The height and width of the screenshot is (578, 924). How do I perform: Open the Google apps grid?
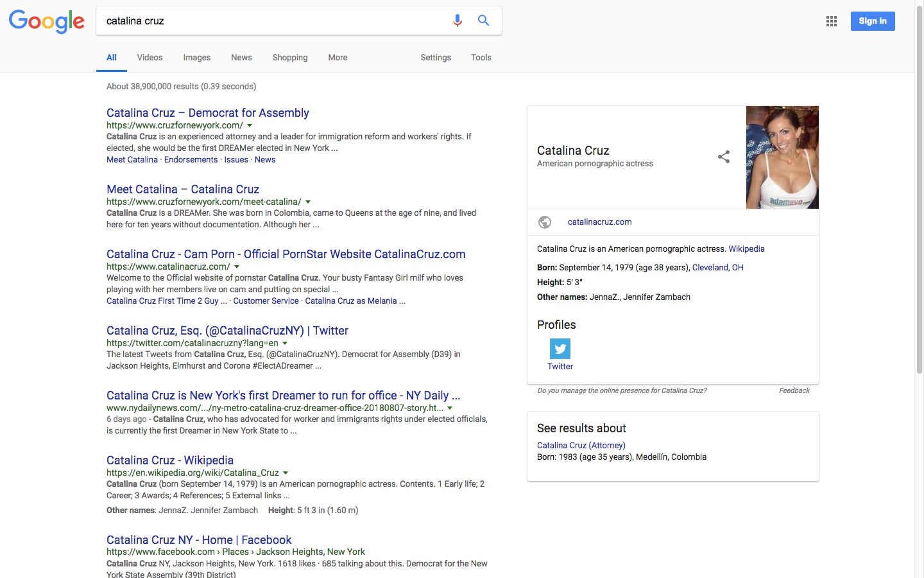pyautogui.click(x=832, y=21)
